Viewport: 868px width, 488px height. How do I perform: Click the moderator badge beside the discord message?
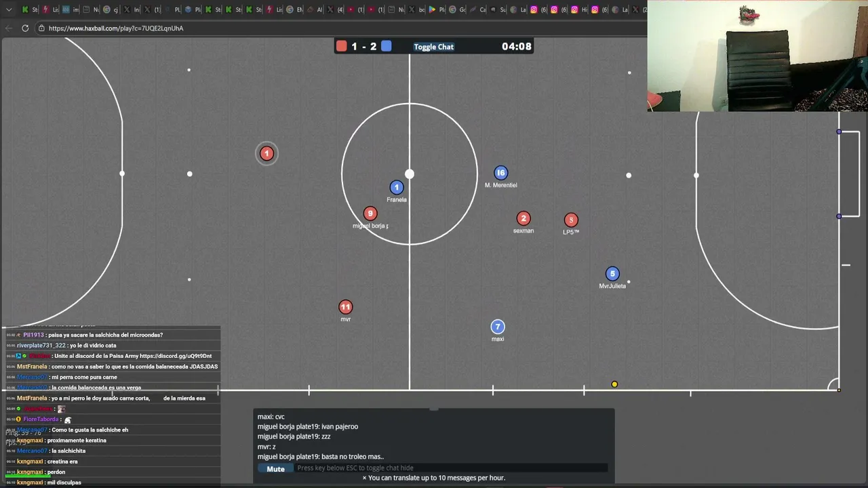click(x=19, y=356)
